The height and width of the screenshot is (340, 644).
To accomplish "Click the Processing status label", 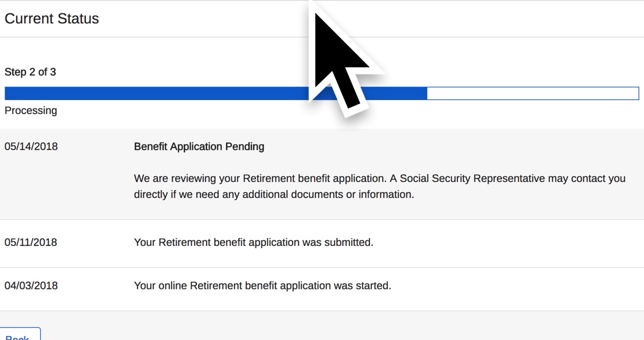I will click(31, 111).
